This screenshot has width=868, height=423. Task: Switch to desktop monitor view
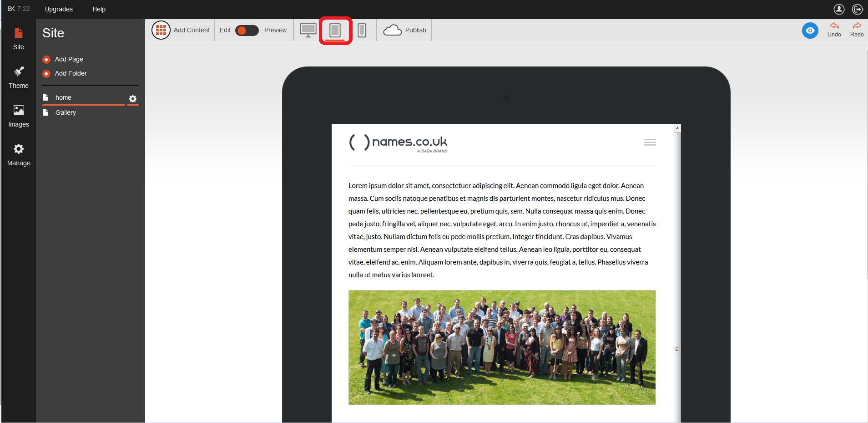308,30
